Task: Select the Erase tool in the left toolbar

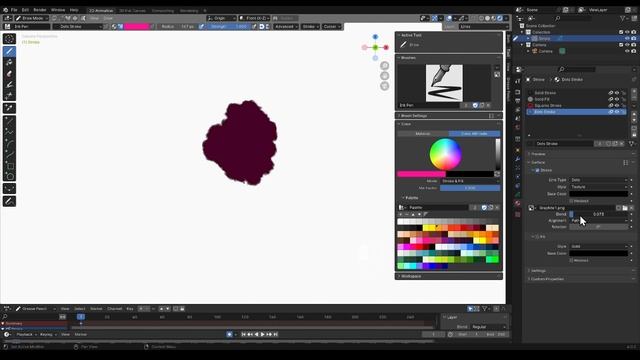Action: pyautogui.click(x=9, y=74)
